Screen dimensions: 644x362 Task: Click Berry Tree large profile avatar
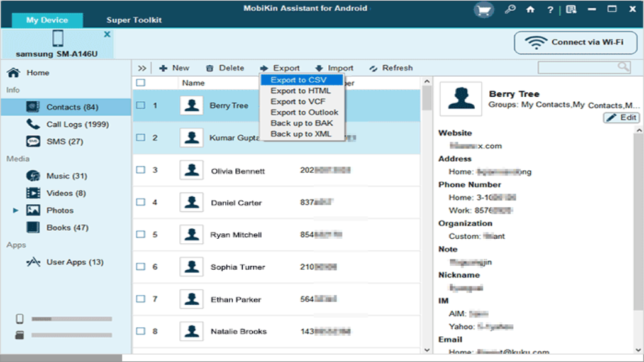tap(461, 99)
